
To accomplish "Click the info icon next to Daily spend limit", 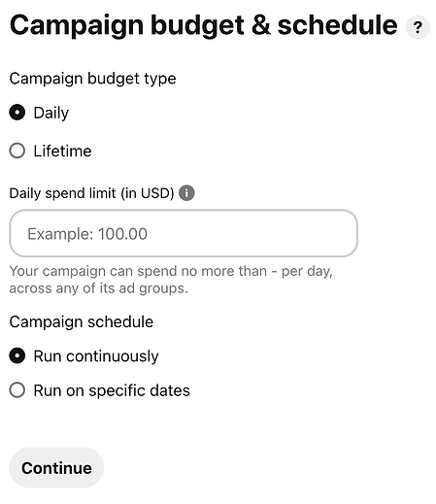I will pyautogui.click(x=186, y=193).
